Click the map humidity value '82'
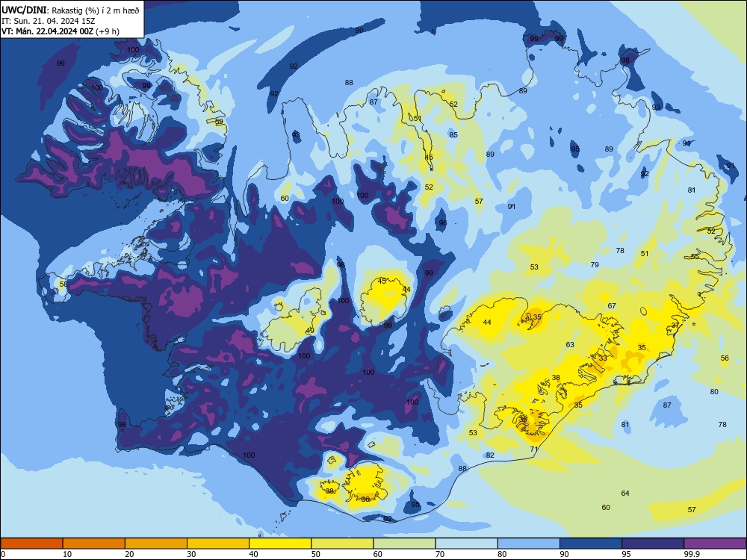Screen dimensions: 747x560 tap(490, 455)
